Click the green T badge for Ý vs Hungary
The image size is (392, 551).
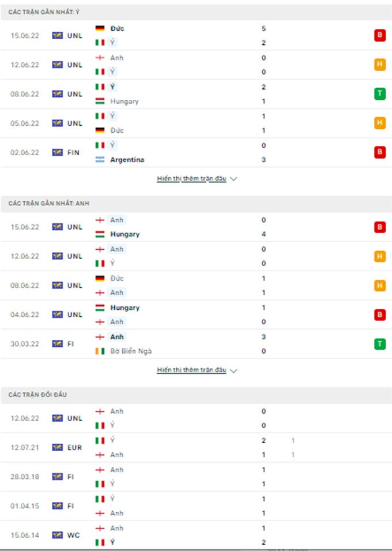[x=379, y=94]
